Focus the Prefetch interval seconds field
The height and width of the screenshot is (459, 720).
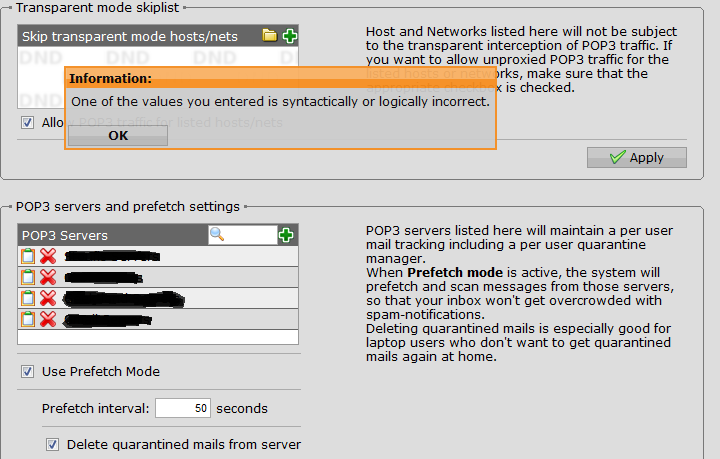[182, 408]
